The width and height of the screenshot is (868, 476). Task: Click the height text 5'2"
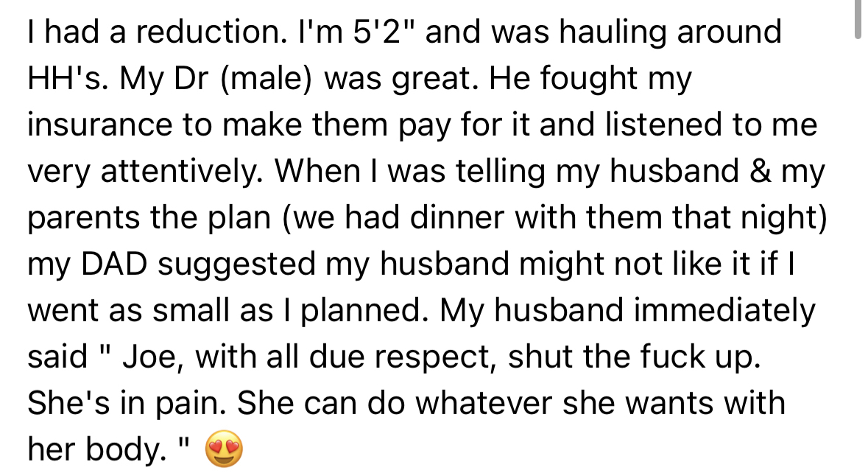[393, 32]
